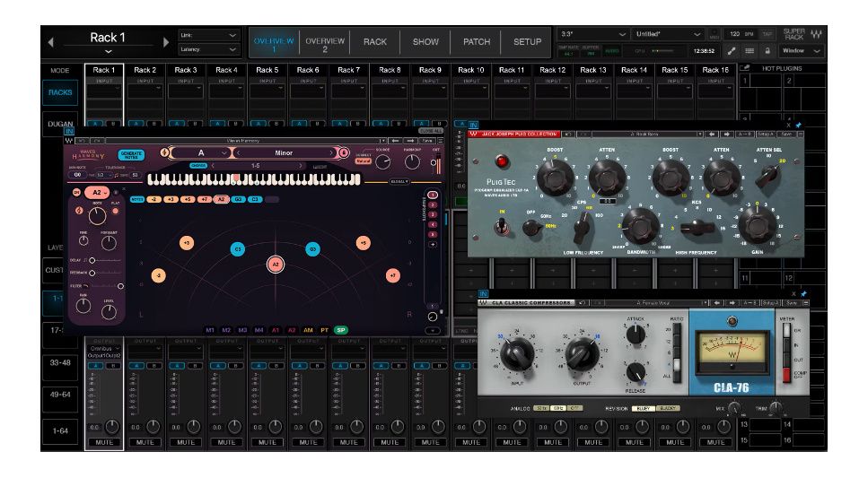Open the Show tab
Viewport: 868px width, 478px height.
pos(425,42)
